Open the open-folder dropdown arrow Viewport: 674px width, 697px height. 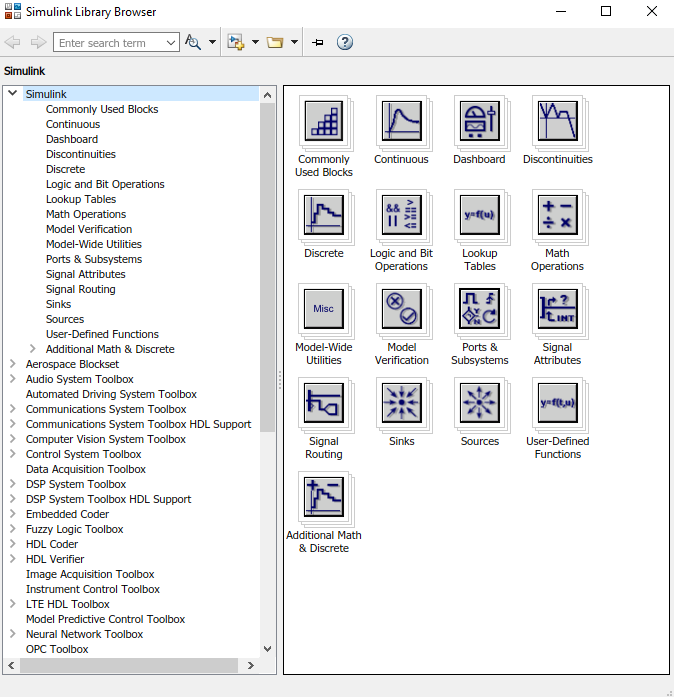[x=294, y=42]
